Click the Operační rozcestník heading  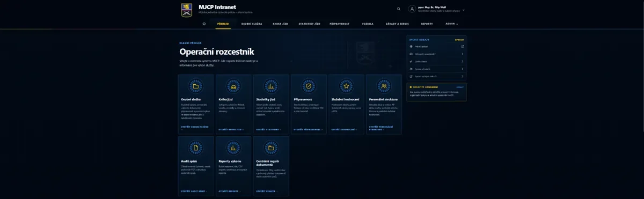pos(217,51)
